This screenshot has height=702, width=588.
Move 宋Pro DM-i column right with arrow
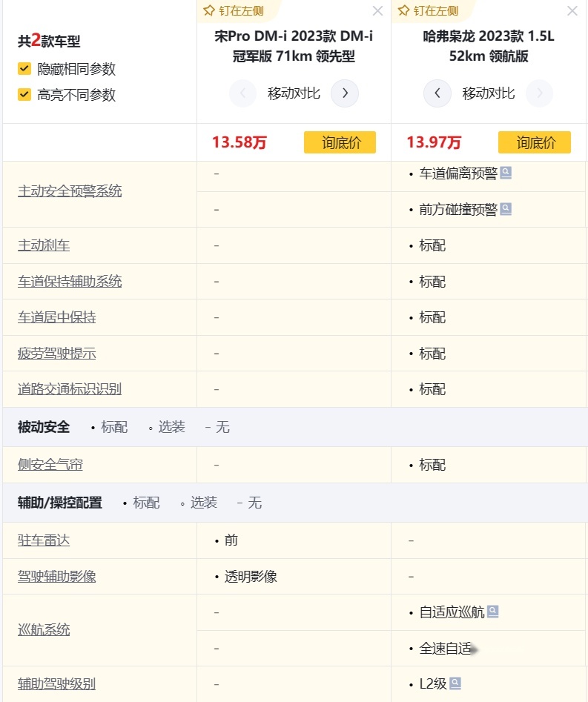(344, 93)
